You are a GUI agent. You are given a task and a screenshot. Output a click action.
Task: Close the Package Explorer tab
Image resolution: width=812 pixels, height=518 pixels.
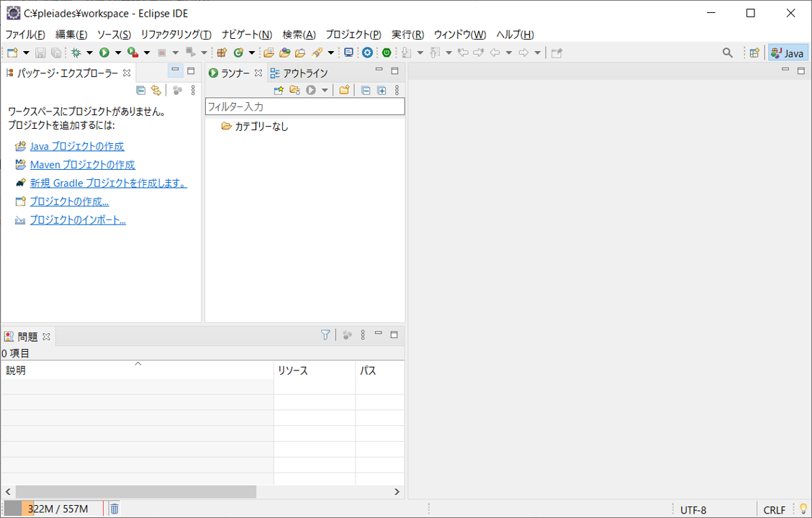coord(127,73)
